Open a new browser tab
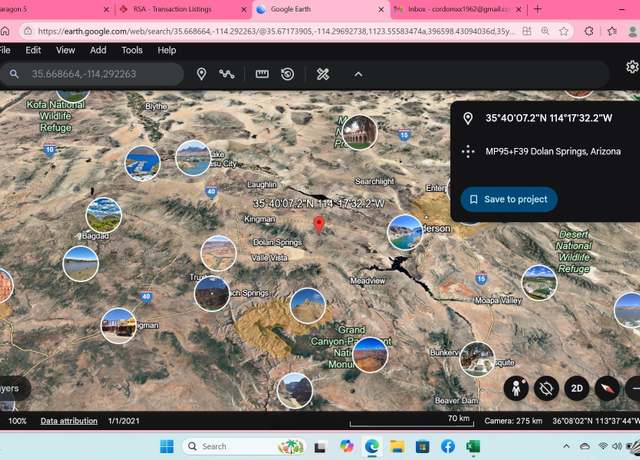 pyautogui.click(x=538, y=9)
